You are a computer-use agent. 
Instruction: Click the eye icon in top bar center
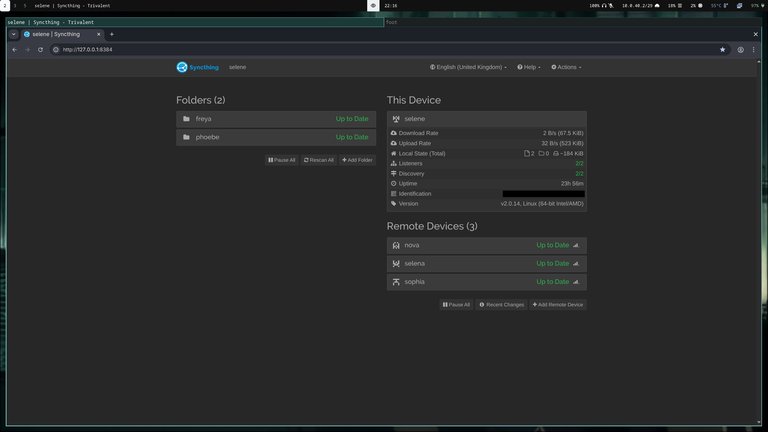click(x=373, y=5)
